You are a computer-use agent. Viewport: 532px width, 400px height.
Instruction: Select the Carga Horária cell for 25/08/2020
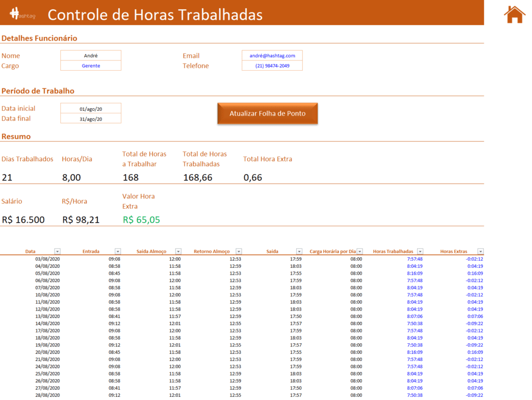[356, 373]
